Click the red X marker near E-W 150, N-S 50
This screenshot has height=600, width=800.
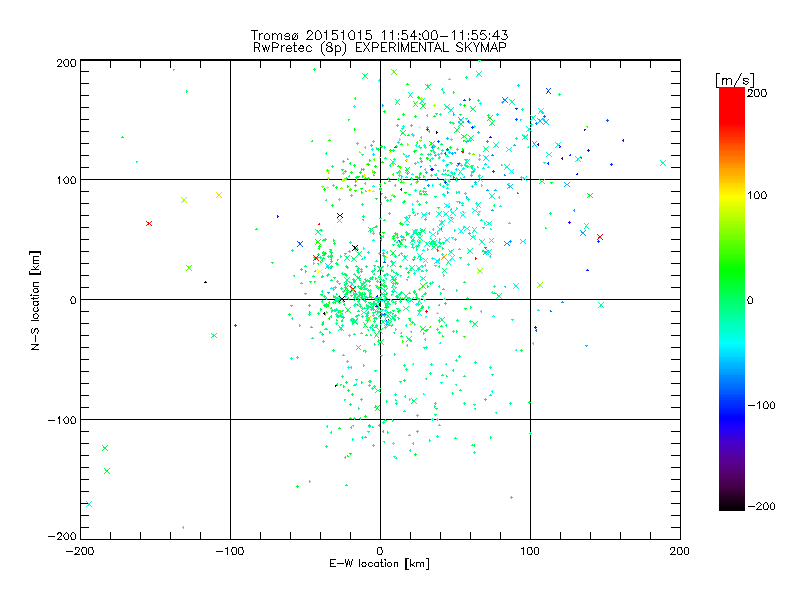pyautogui.click(x=600, y=237)
